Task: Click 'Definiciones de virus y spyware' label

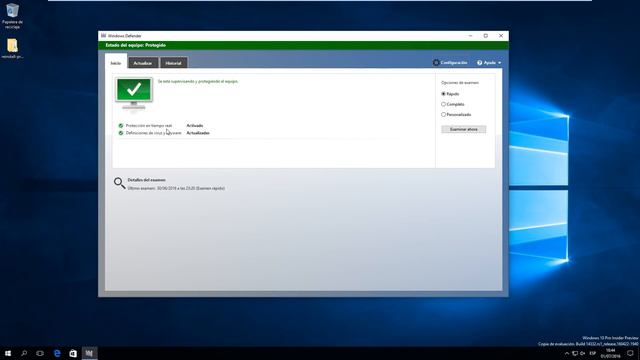Action: click(x=153, y=133)
